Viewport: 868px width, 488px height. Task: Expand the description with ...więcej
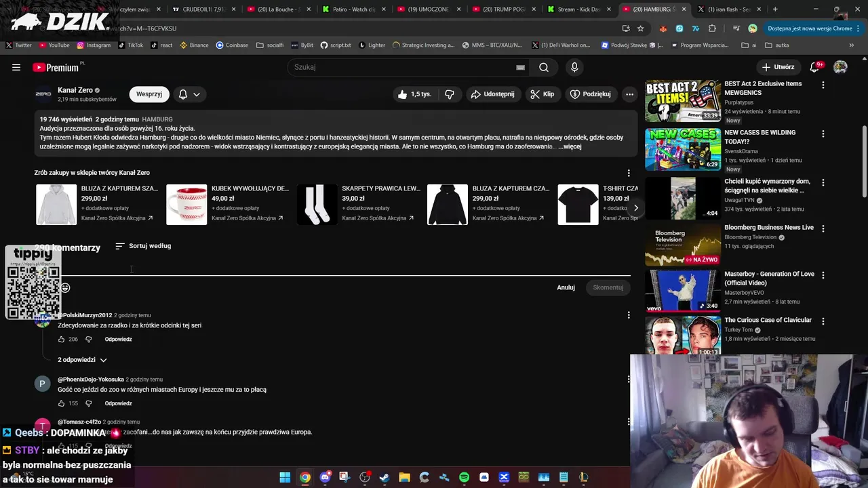tap(570, 146)
